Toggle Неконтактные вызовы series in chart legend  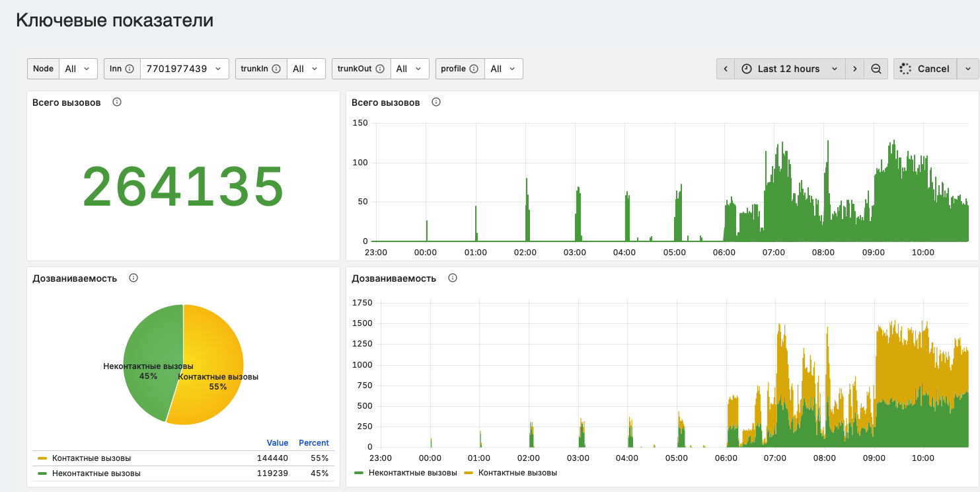pos(406,473)
